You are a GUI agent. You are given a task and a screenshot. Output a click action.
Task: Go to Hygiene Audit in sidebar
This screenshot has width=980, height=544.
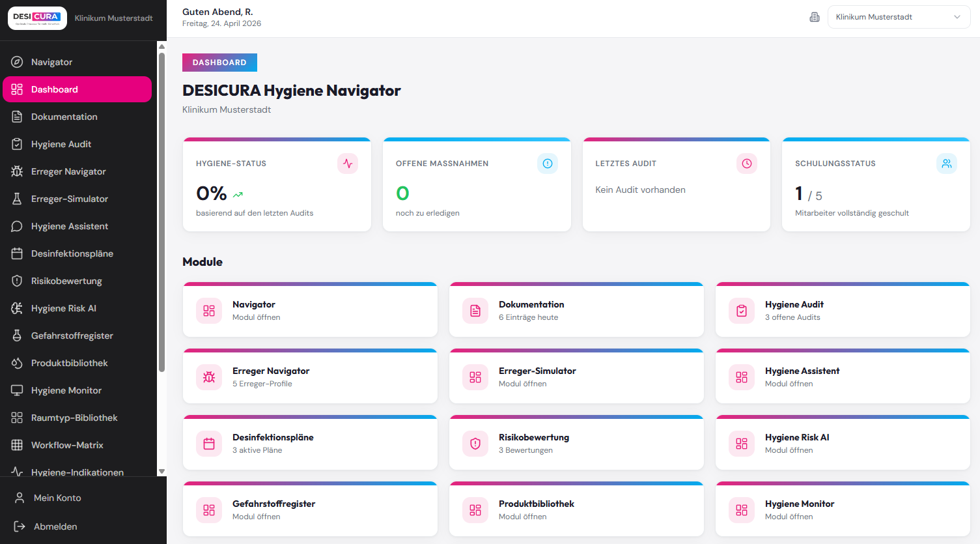pyautogui.click(x=77, y=144)
